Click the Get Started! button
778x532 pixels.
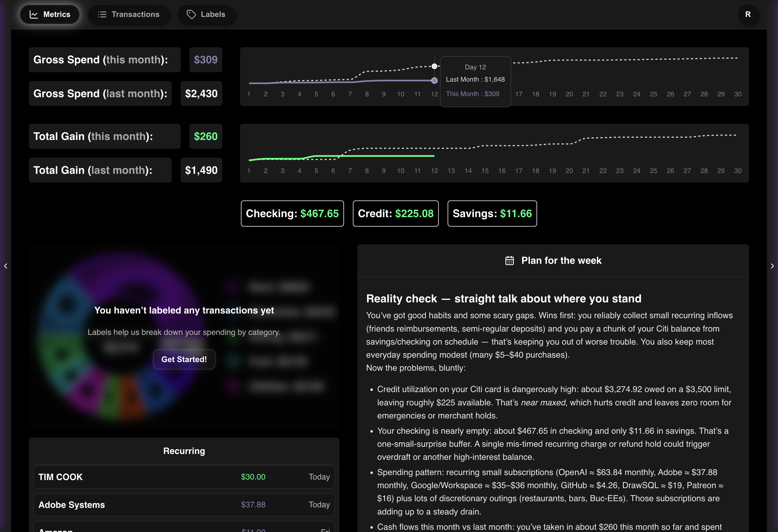tap(184, 359)
